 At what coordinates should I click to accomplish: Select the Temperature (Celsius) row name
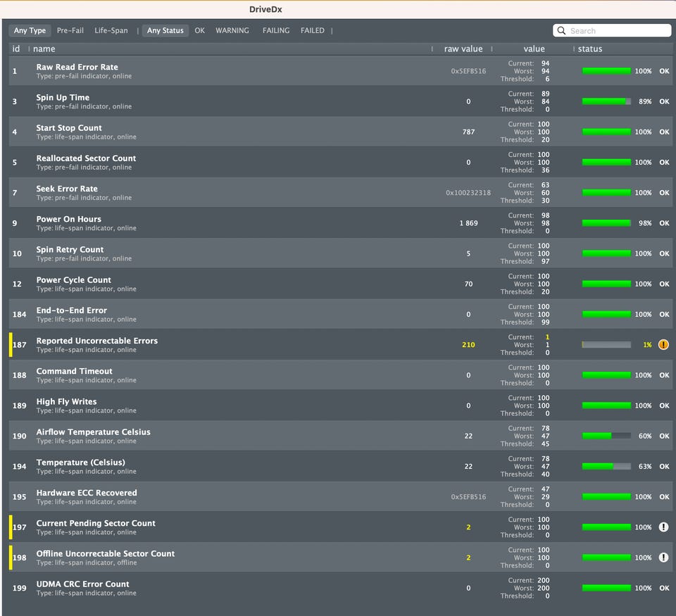pos(80,462)
